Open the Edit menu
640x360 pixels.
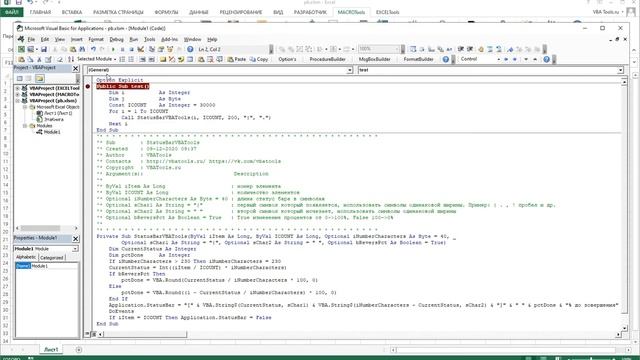pos(45,40)
